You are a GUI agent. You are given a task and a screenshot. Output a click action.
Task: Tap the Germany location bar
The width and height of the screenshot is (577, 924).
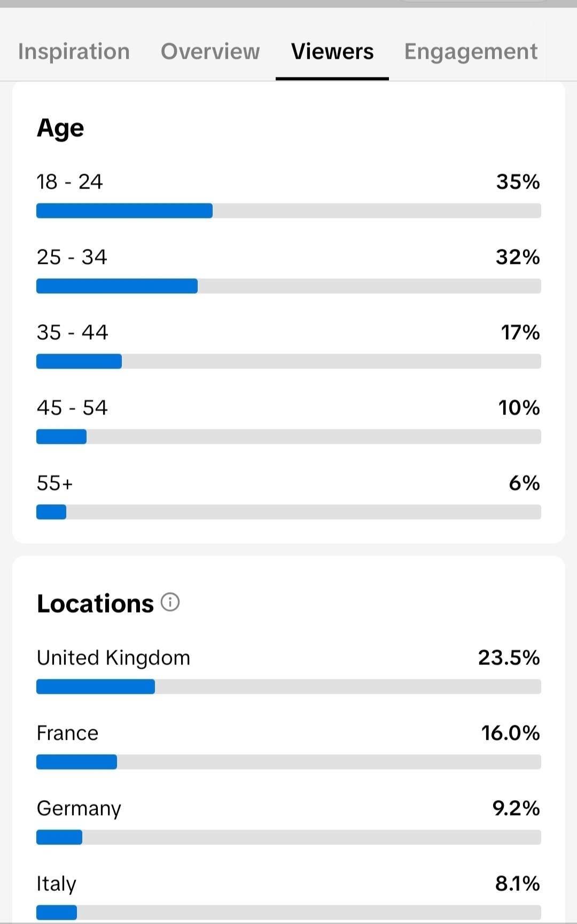click(288, 837)
